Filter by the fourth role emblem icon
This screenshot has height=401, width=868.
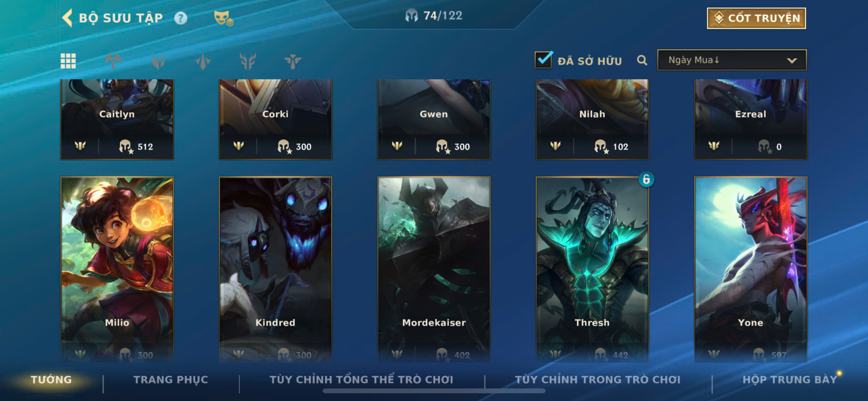248,61
